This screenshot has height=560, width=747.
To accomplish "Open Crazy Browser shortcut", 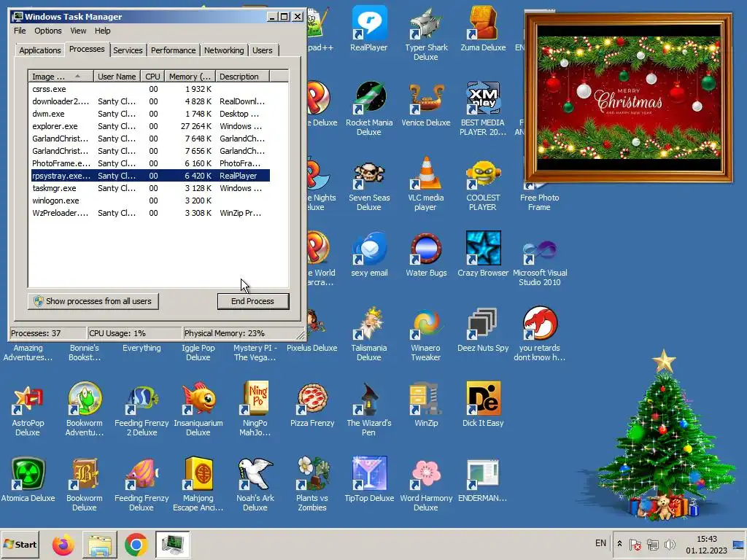I will click(x=483, y=254).
